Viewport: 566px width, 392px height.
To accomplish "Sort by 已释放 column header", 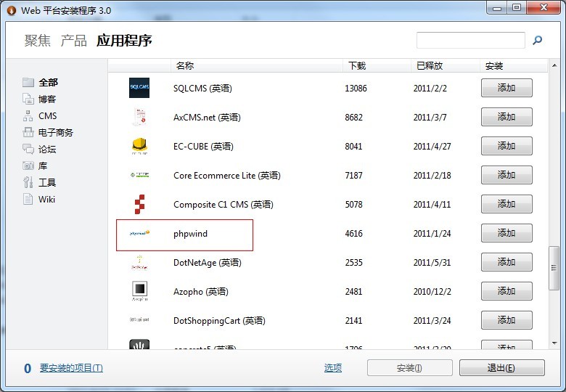I will [x=446, y=65].
